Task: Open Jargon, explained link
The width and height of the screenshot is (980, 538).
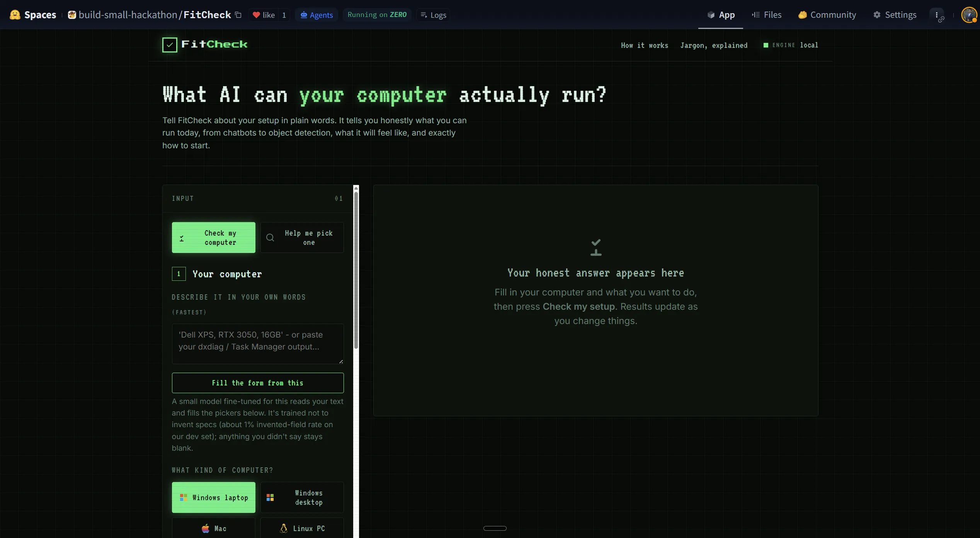Action: click(714, 46)
